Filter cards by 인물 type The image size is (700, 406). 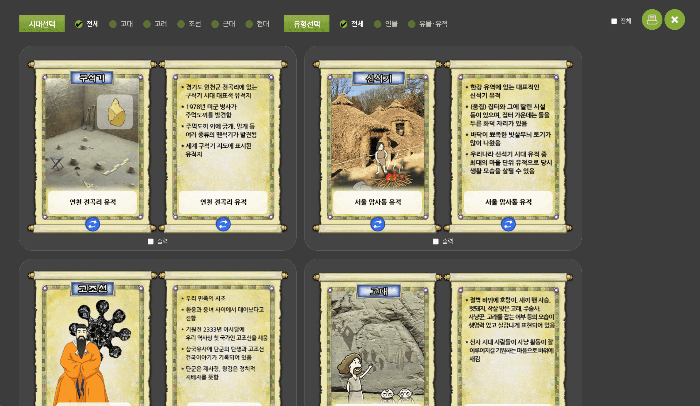pos(386,24)
